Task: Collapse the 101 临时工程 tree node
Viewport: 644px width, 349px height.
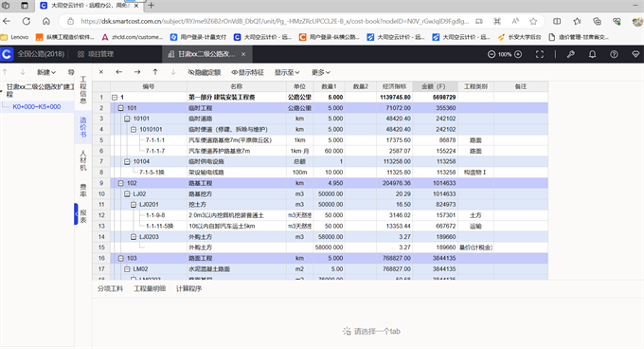Action: click(x=121, y=108)
